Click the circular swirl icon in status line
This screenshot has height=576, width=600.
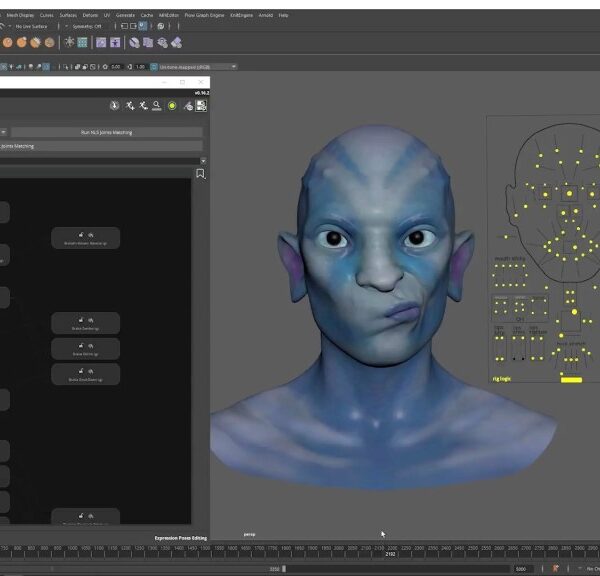coord(161,26)
